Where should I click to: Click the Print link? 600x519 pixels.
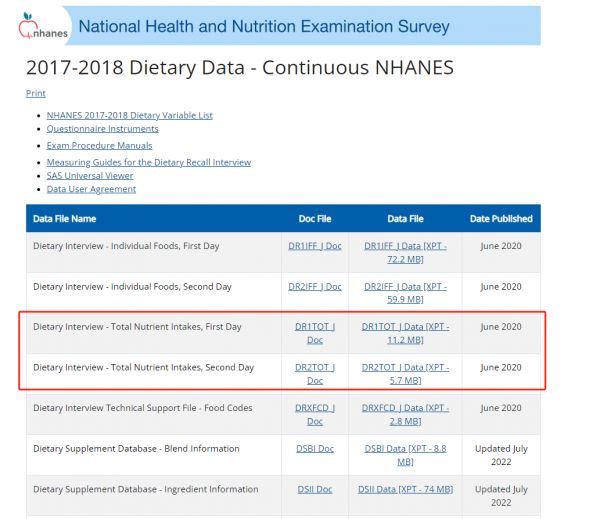click(35, 93)
